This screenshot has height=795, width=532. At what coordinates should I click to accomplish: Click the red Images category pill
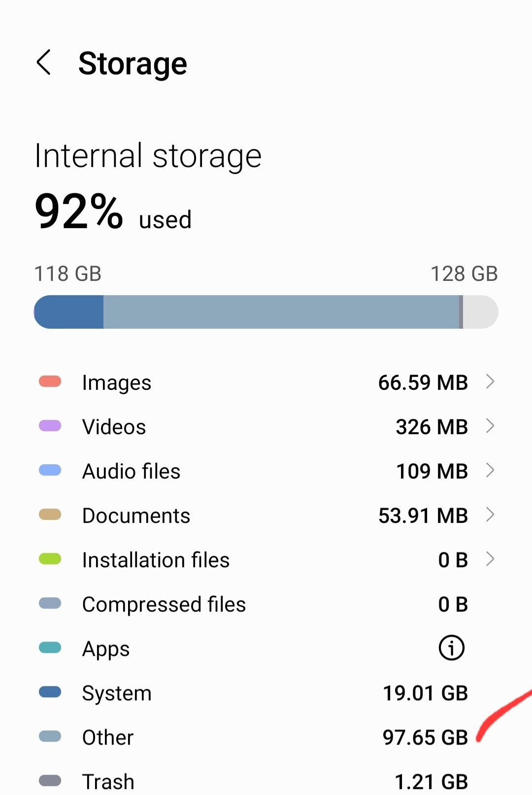[50, 381]
